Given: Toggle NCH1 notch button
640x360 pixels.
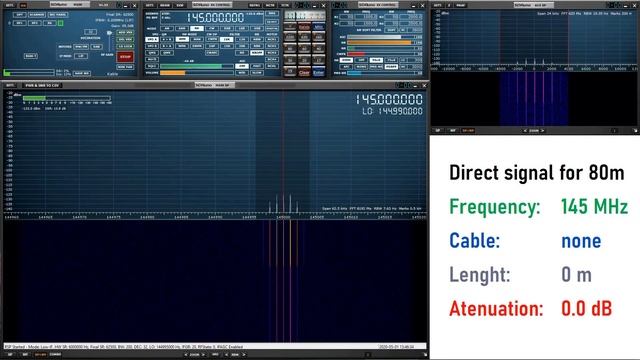Looking at the screenshot, I should 272,40.
